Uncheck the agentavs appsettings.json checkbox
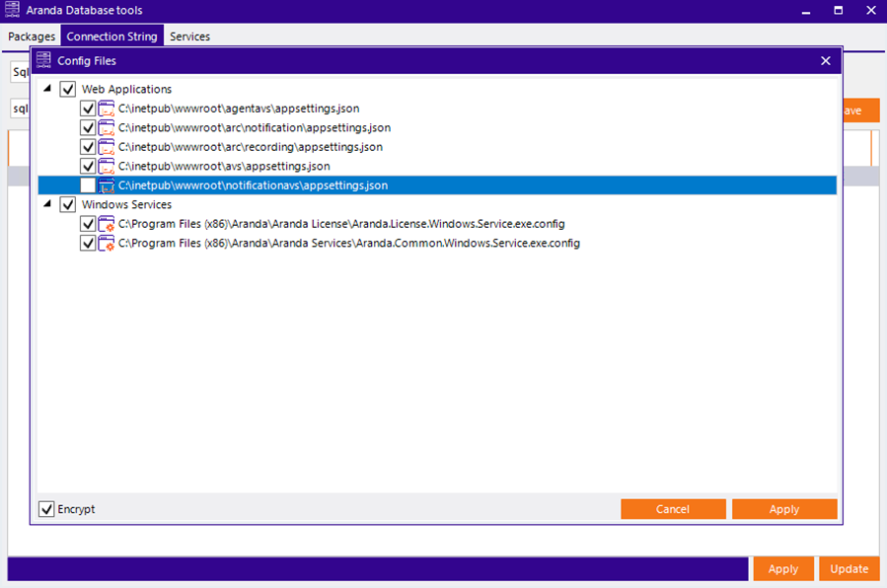This screenshot has height=588, width=887. 88,109
